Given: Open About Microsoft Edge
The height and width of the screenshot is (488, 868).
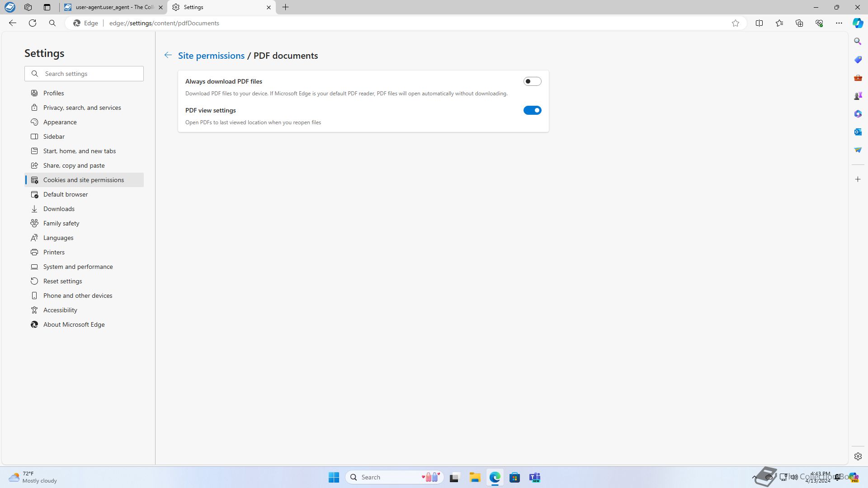Looking at the screenshot, I should coord(84,324).
